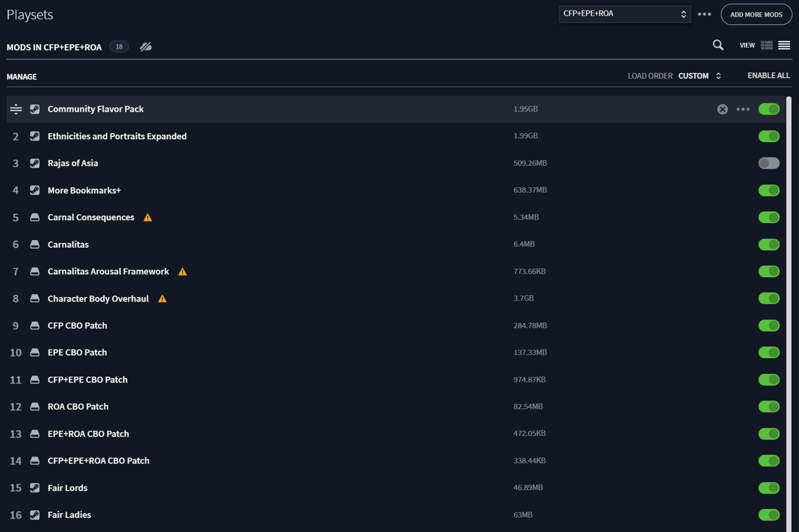The image size is (799, 532).
Task: Click Steam icon next to Rajas of Asia
Action: (x=34, y=163)
